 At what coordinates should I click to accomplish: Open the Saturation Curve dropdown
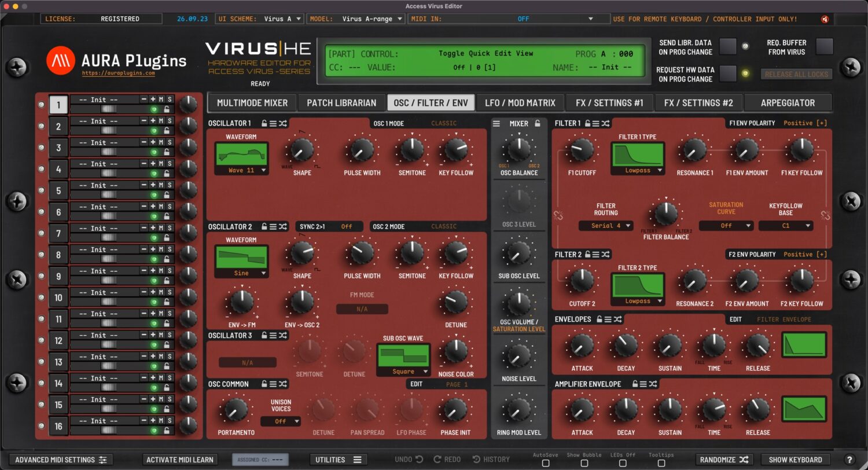coord(726,226)
